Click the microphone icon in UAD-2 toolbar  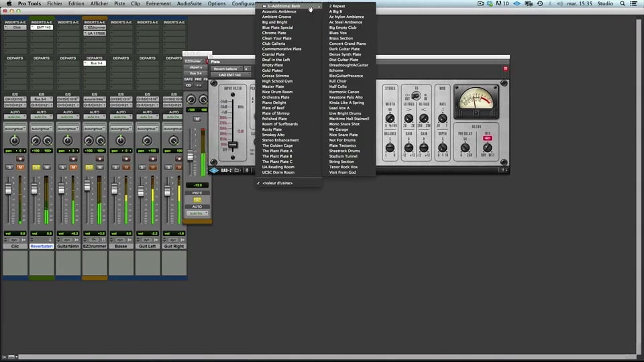click(x=247, y=170)
